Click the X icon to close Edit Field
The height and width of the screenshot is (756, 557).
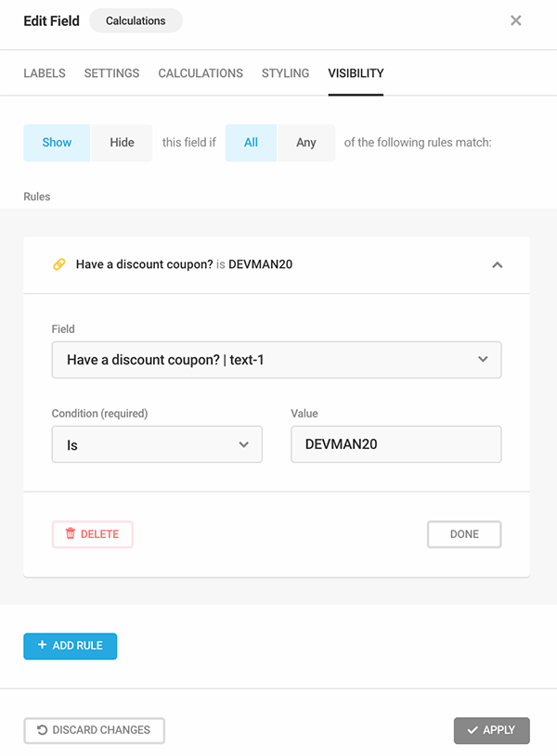tap(515, 20)
